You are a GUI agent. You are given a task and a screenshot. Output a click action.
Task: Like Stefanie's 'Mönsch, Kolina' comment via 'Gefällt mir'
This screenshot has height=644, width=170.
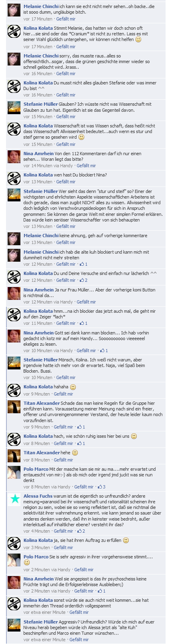[66, 377]
